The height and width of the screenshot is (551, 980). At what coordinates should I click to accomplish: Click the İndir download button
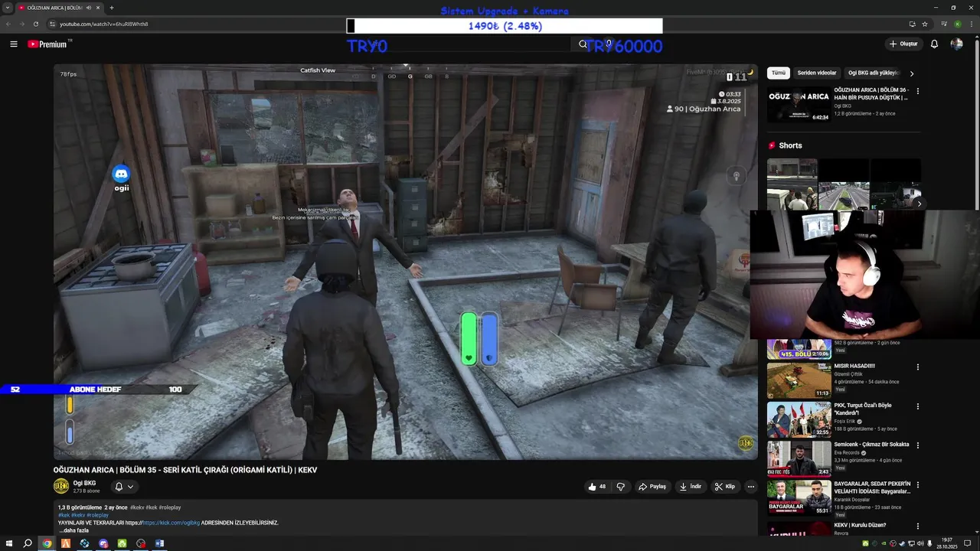(691, 487)
